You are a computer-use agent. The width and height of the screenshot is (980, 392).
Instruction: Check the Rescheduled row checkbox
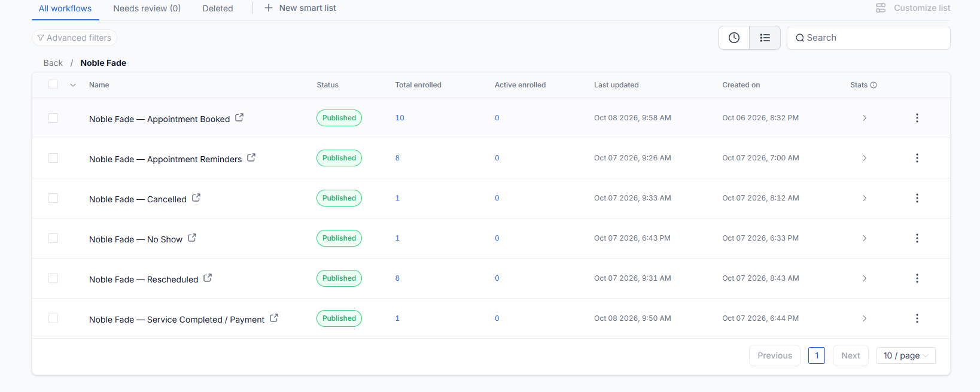(53, 278)
